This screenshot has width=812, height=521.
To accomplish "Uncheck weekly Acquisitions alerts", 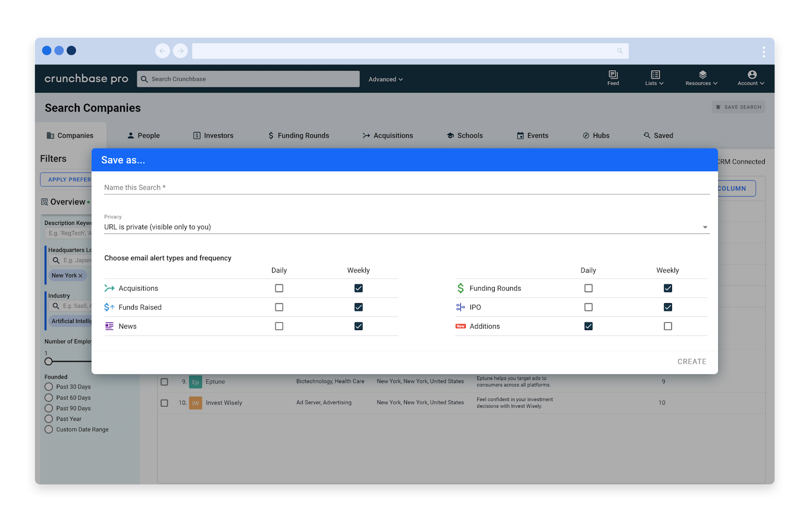I will tap(358, 288).
